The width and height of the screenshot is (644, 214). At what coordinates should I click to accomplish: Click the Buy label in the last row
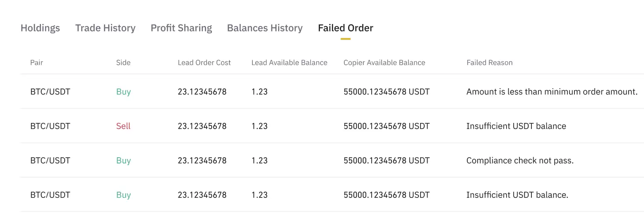pos(123,195)
